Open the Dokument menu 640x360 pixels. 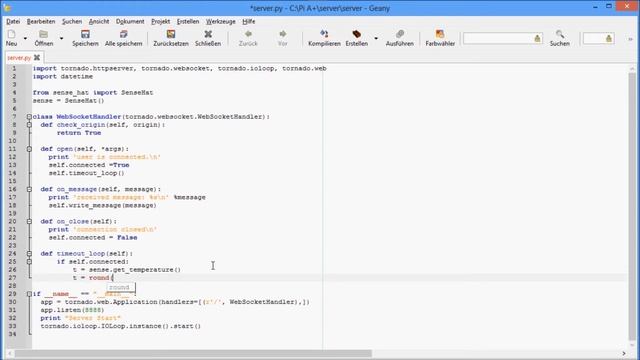click(x=130, y=21)
